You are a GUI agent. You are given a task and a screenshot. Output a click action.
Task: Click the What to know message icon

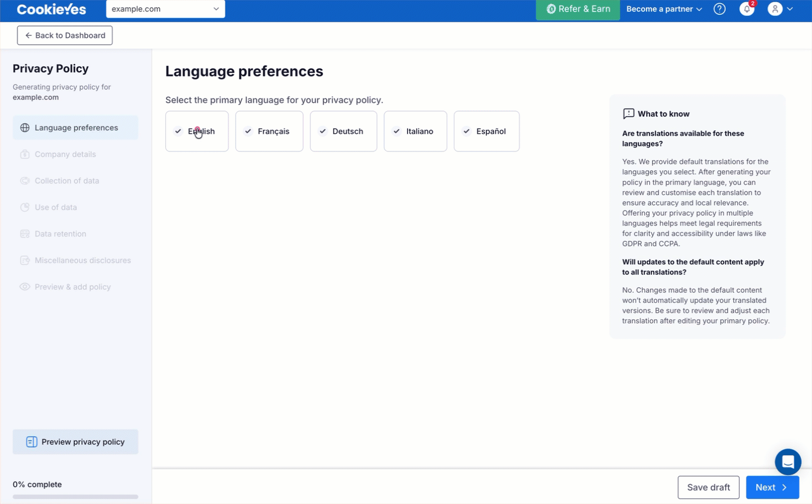(628, 114)
